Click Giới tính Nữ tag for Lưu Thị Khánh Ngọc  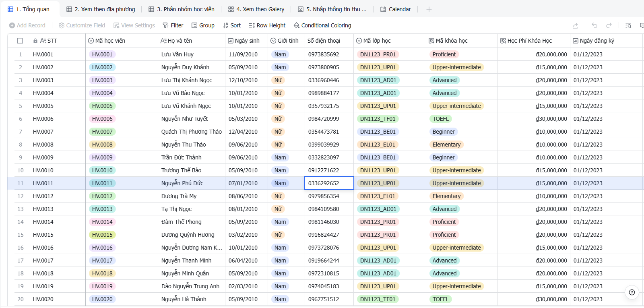[x=278, y=80]
